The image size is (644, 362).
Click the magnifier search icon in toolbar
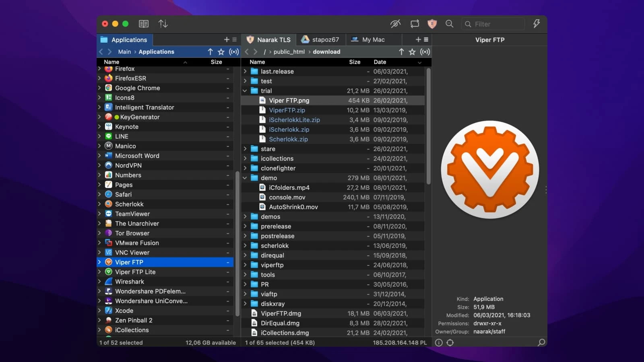pyautogui.click(x=450, y=24)
